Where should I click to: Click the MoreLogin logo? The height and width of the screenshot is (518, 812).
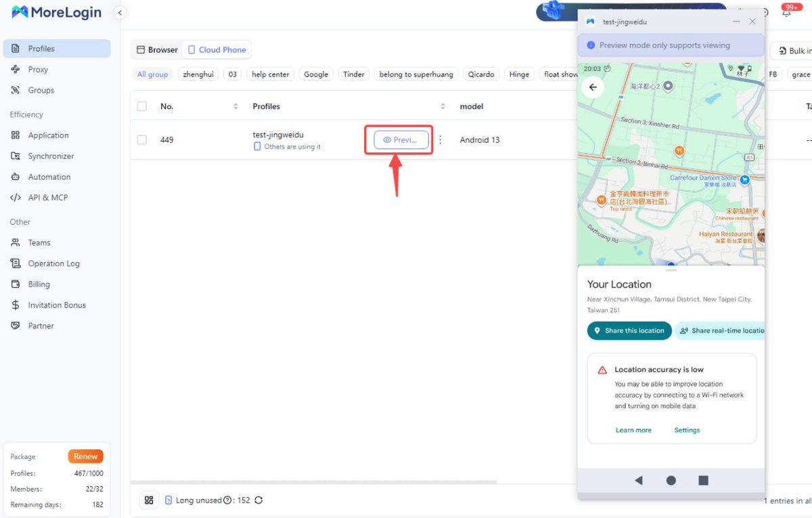click(56, 12)
